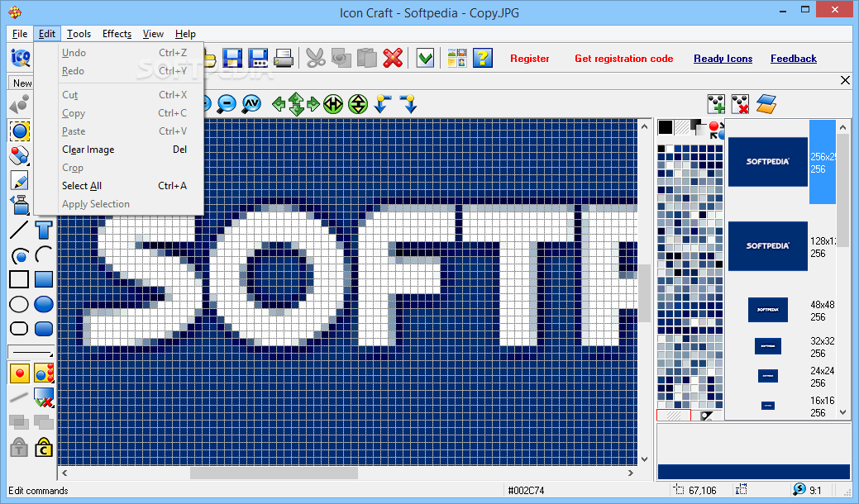Click the black foreground color swatch

665,127
